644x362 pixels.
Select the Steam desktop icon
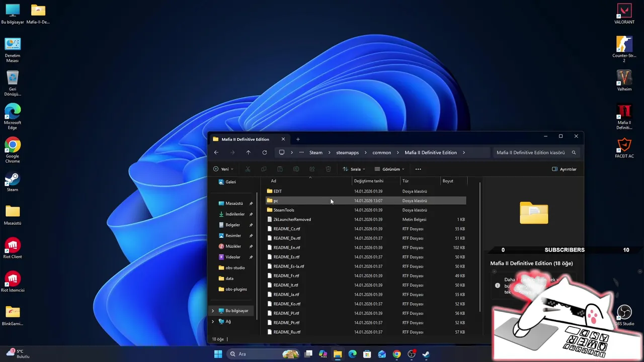click(x=13, y=182)
